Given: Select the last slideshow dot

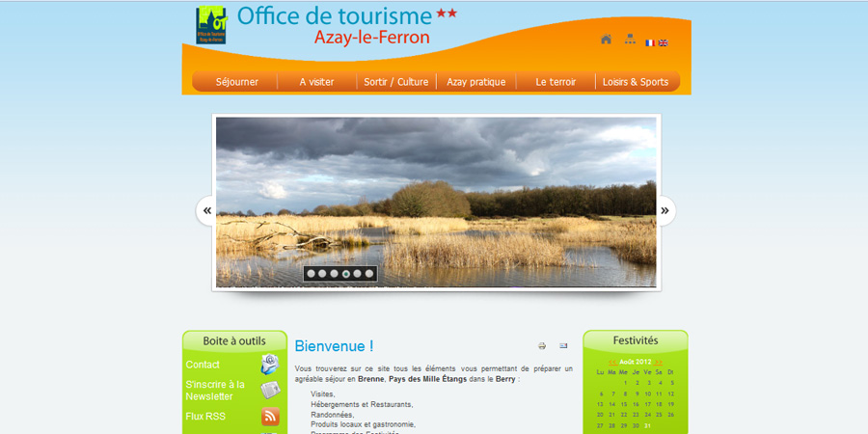Looking at the screenshot, I should click(369, 274).
